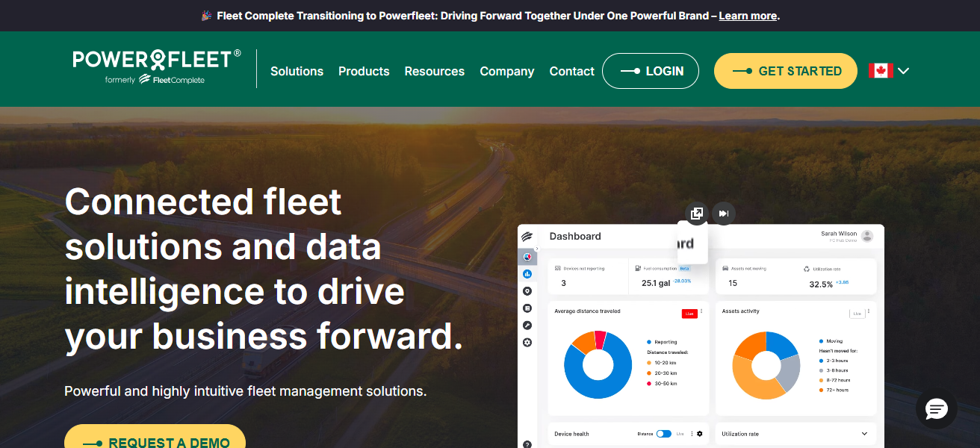Expand the dashboard sidebar with small arrow
Image resolution: width=980 pixels, height=448 pixels.
(x=536, y=249)
